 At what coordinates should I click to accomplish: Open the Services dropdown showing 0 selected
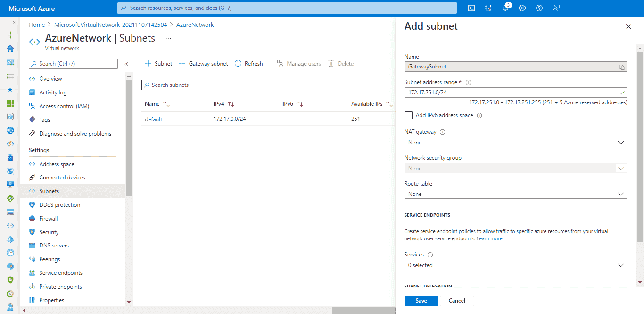point(516,265)
